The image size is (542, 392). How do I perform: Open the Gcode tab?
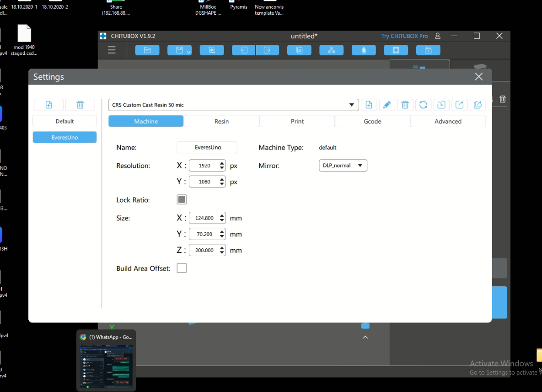(x=372, y=121)
